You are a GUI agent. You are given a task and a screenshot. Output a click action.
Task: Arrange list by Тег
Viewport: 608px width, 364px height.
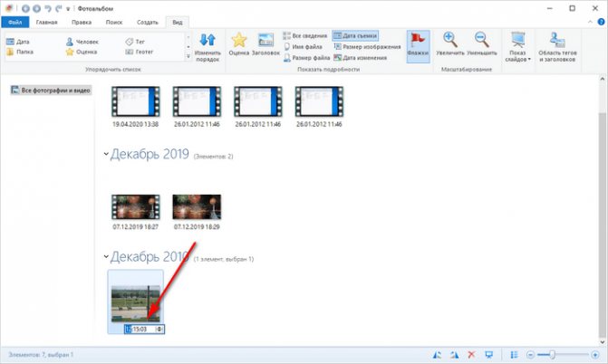click(x=135, y=42)
